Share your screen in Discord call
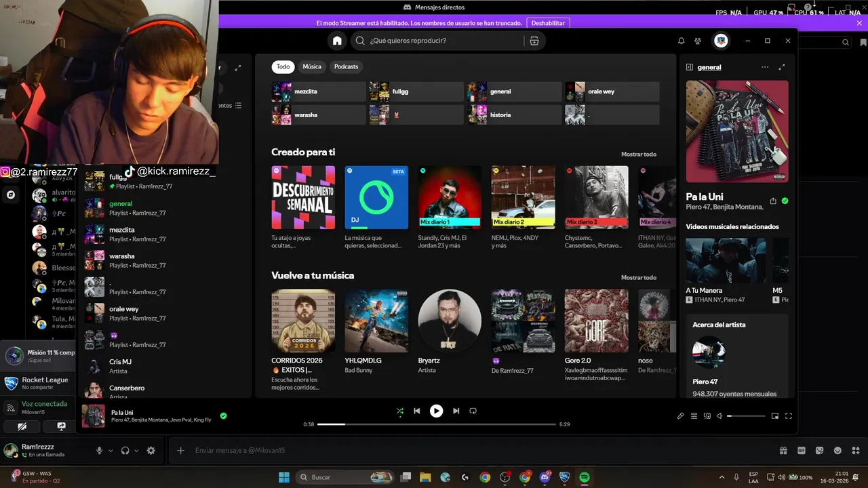The image size is (868, 488). tap(62, 426)
